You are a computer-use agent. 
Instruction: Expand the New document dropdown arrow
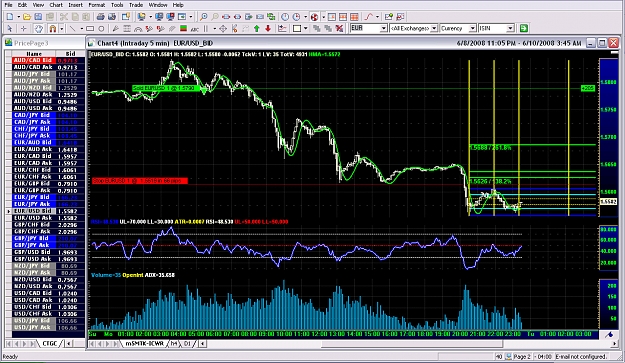18,17
